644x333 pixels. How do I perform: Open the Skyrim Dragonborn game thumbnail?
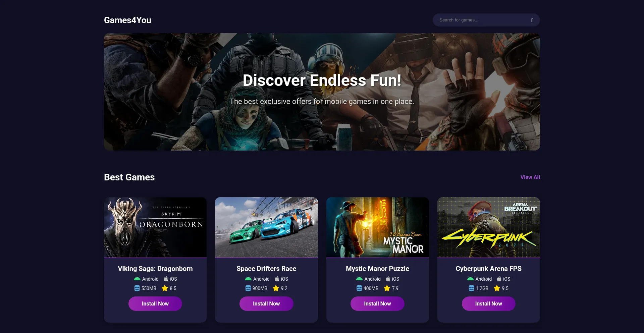(155, 227)
